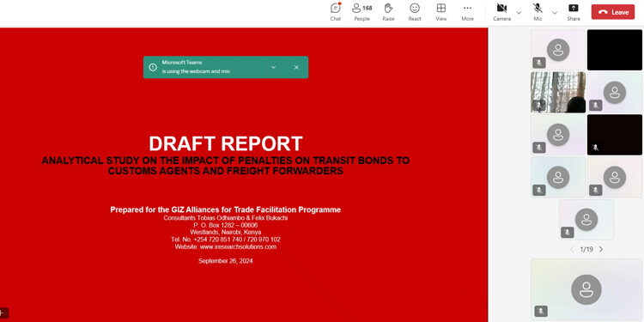Go to next page of participants

(x=601, y=249)
